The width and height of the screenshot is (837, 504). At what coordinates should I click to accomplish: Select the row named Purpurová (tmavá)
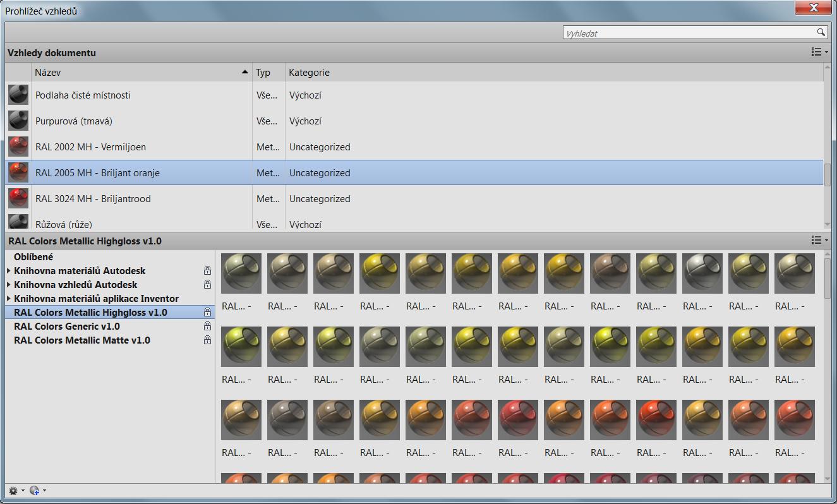click(x=414, y=121)
